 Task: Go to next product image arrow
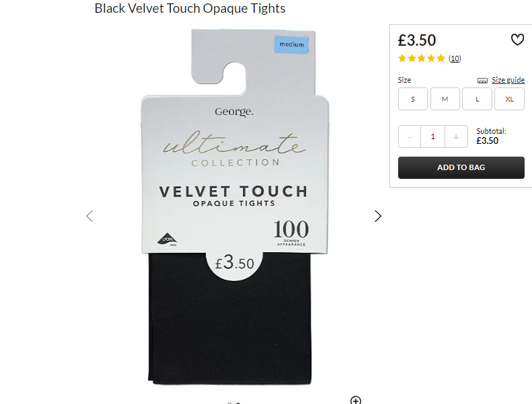point(377,216)
